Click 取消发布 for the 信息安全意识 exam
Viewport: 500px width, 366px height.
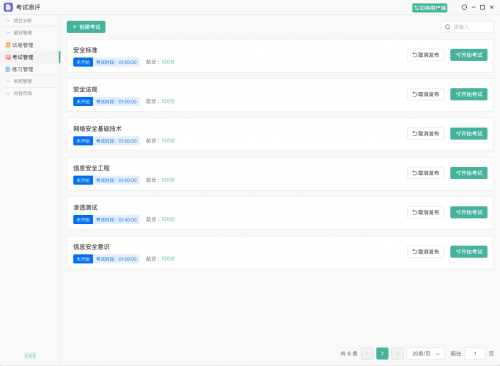426,252
